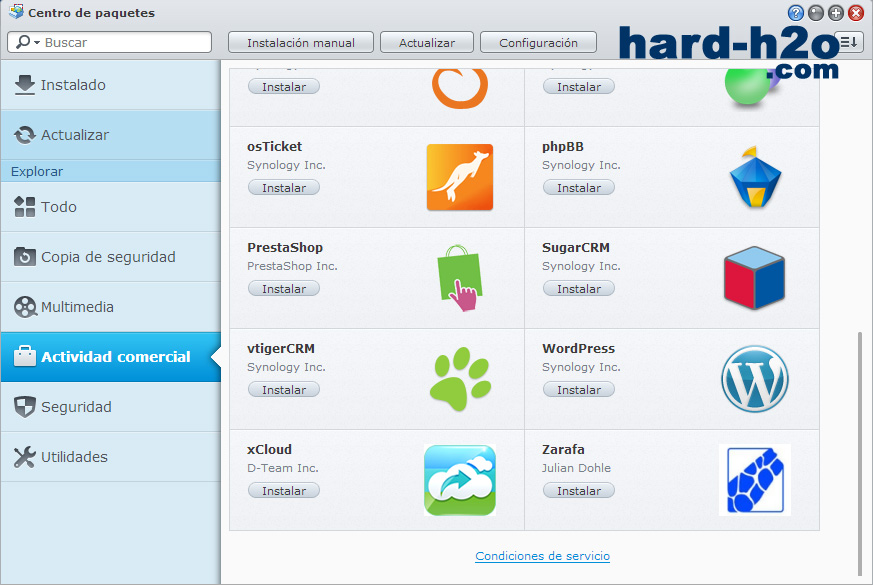Click the Seguridad shield icon

pyautogui.click(x=24, y=406)
